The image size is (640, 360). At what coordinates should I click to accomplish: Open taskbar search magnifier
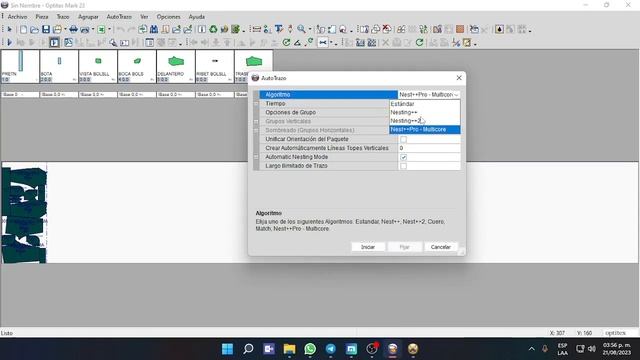coord(248,349)
